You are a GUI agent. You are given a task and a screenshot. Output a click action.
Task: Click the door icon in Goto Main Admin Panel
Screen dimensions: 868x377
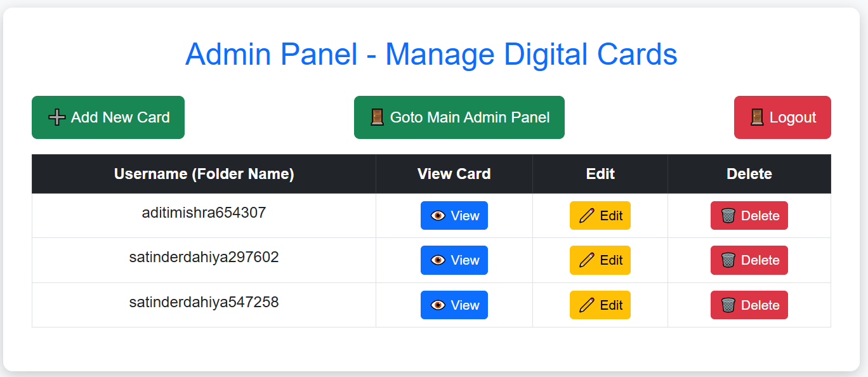click(x=376, y=117)
